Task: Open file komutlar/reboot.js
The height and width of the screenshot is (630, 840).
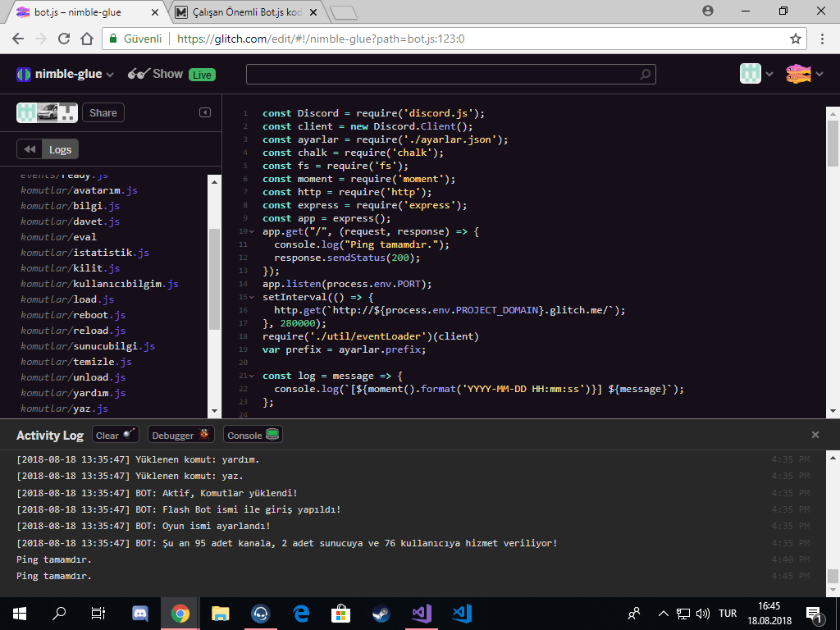Action: (x=73, y=314)
